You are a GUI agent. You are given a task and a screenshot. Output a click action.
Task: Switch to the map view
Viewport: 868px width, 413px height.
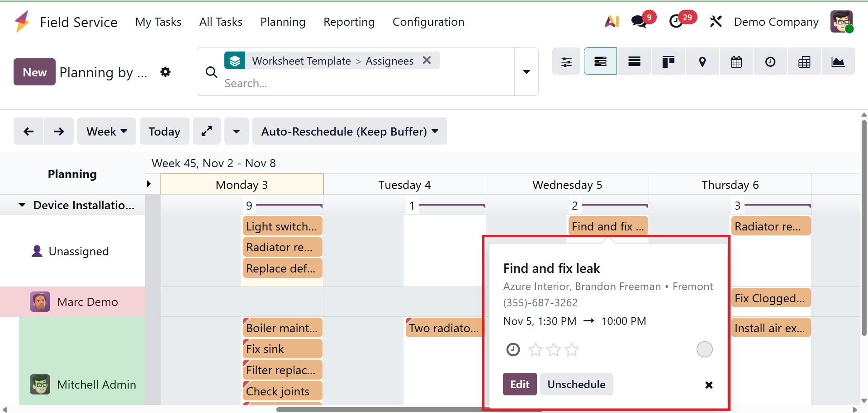click(702, 61)
